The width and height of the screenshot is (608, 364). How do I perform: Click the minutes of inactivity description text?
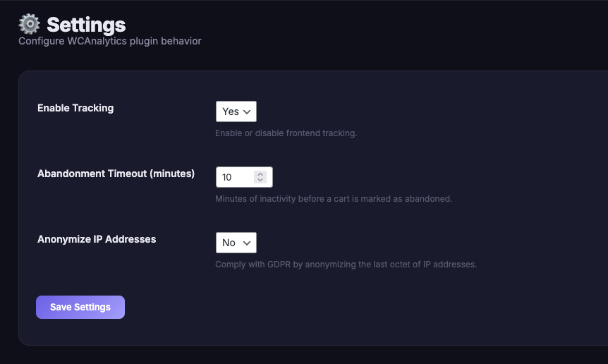(333, 199)
